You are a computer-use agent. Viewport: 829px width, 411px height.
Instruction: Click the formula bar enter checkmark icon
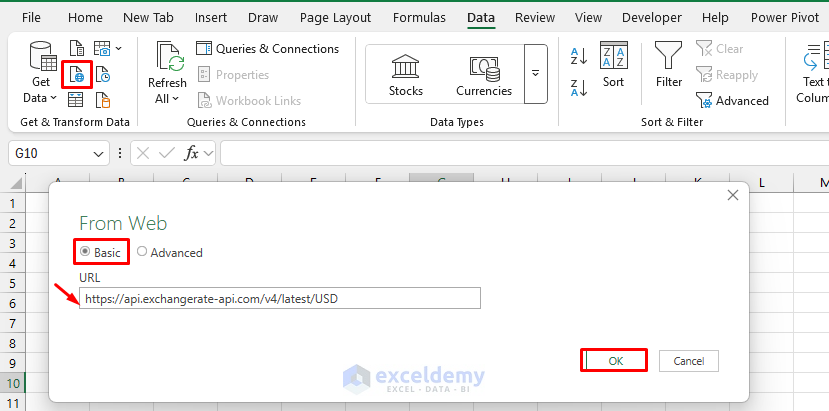(x=167, y=153)
